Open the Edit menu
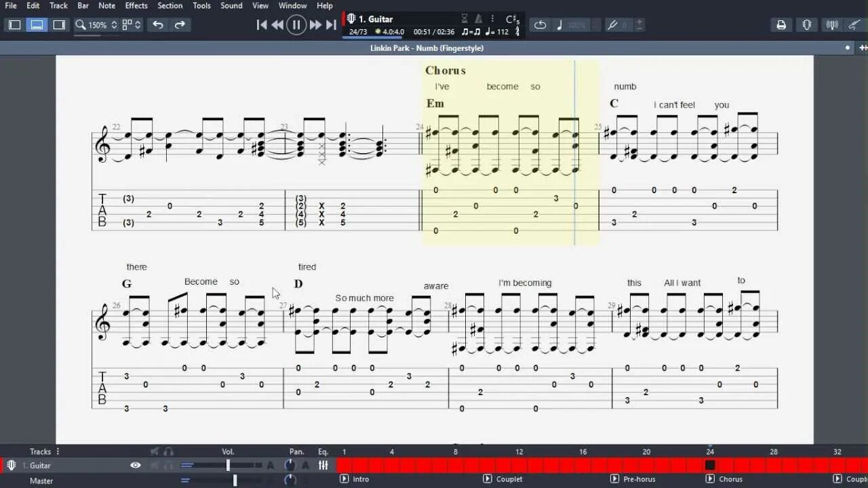This screenshot has height=488, width=868. click(x=33, y=5)
